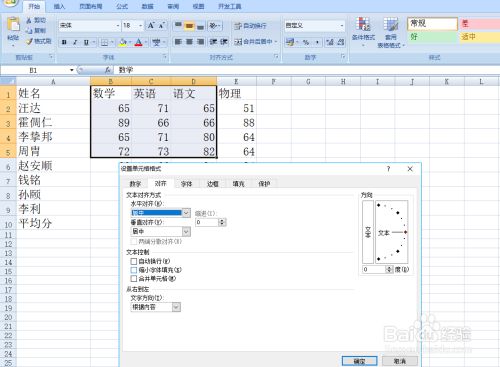Click the vertical text orientation box

coord(368,232)
